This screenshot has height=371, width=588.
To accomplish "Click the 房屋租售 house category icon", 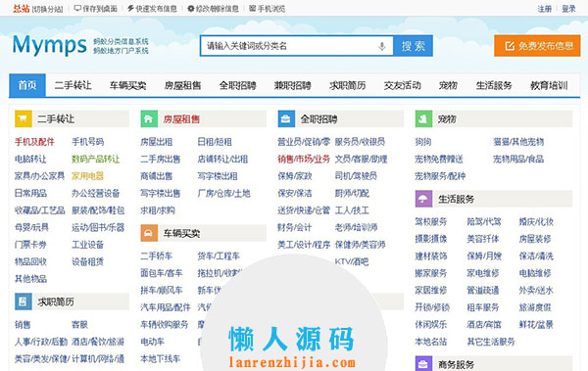I will point(149,118).
